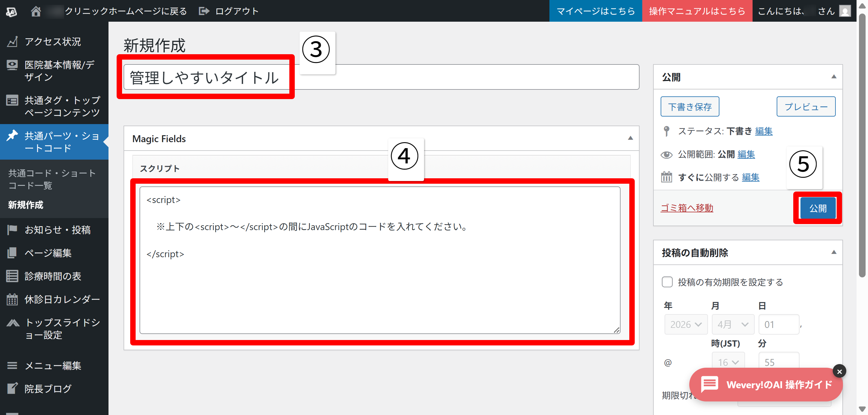Screen dimensions: 868x415
Task: Click the 医院基本情報/デザイン eye monitor icon
Action: 12,65
